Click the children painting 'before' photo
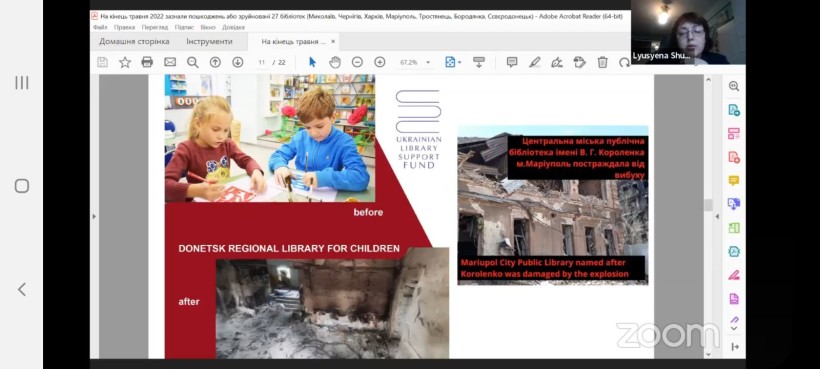The height and width of the screenshot is (369, 820). click(270, 139)
